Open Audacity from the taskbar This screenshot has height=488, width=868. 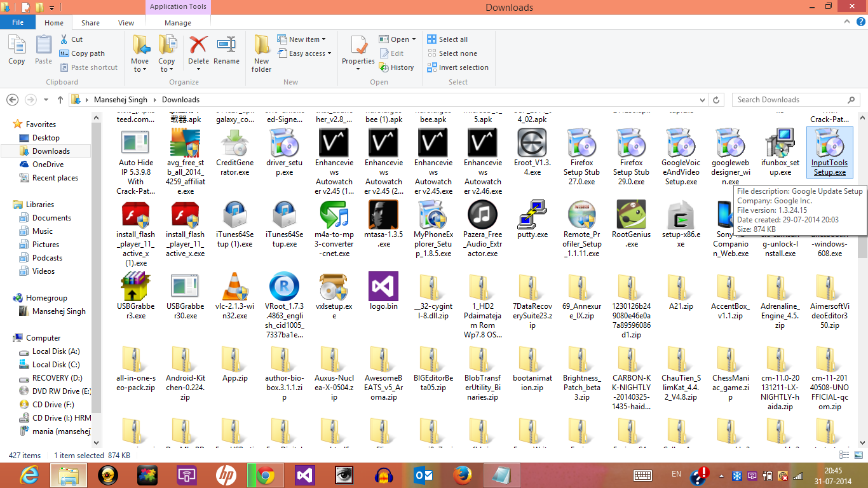tap(384, 475)
